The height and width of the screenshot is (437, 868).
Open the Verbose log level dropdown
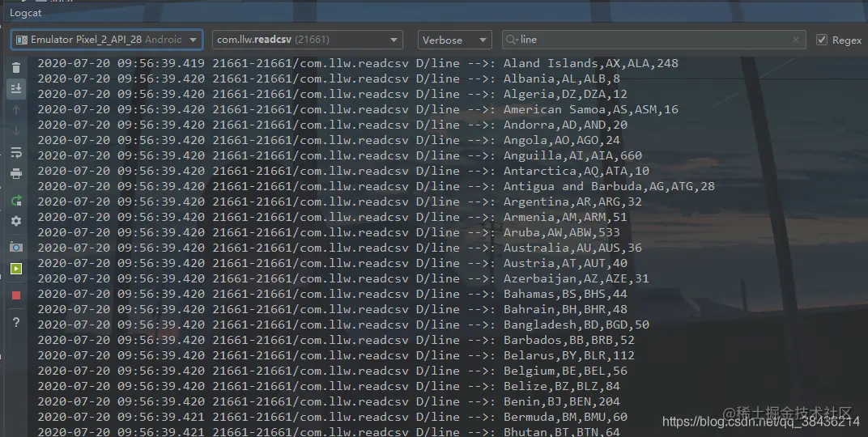(x=455, y=40)
